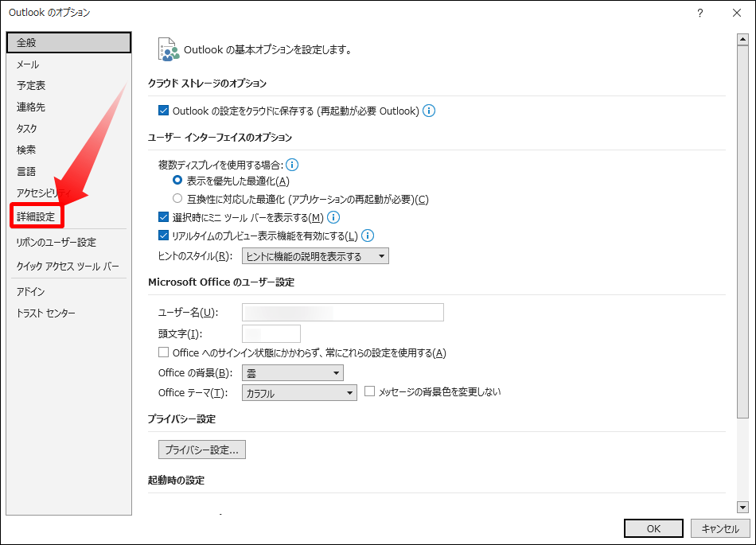Click the プライバシー設定... button

pyautogui.click(x=202, y=450)
